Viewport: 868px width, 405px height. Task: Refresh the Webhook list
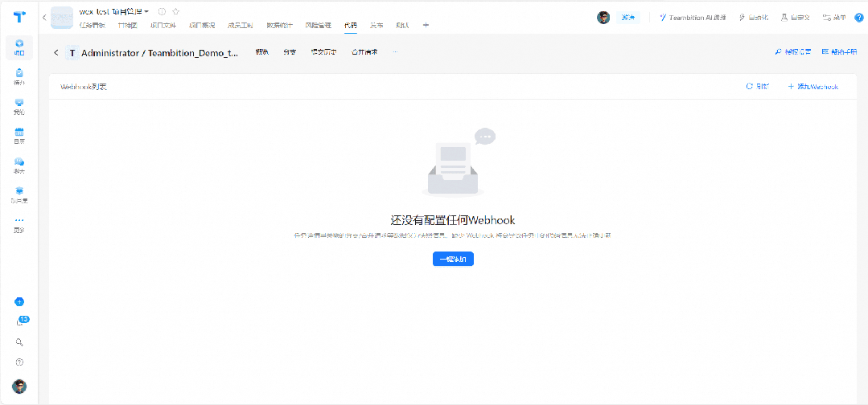click(758, 86)
